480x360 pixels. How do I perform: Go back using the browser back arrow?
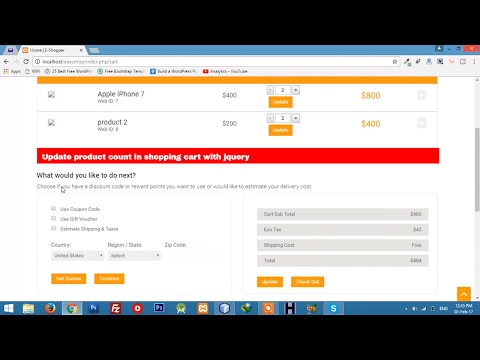click(6, 62)
